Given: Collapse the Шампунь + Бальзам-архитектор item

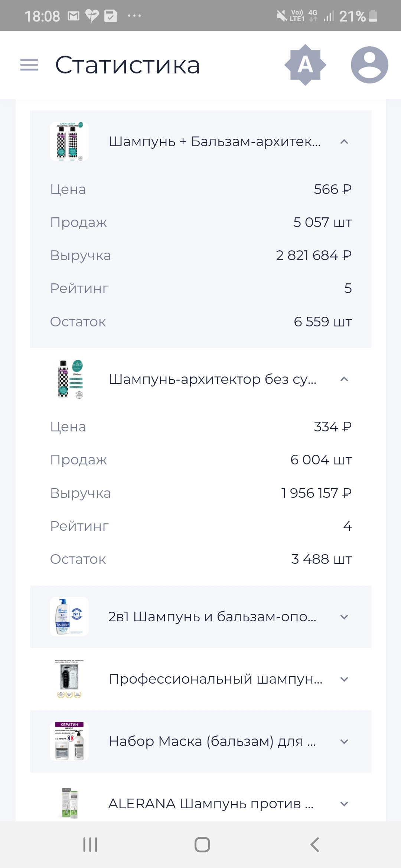Looking at the screenshot, I should (344, 142).
